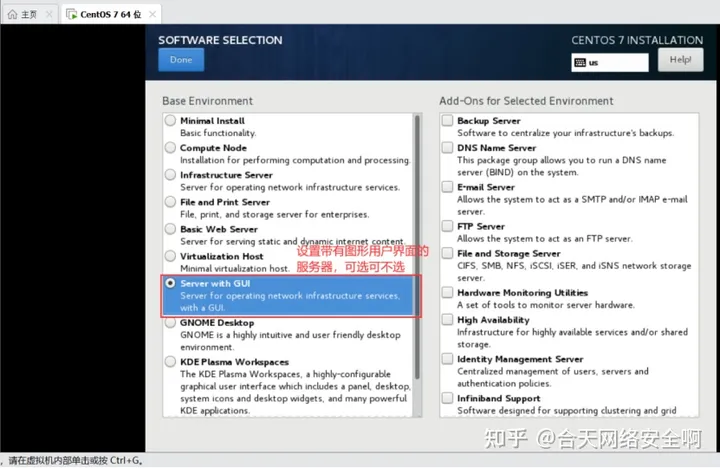Click the Backup Server label text
Viewport: 720px width, 468px height.
point(489,121)
